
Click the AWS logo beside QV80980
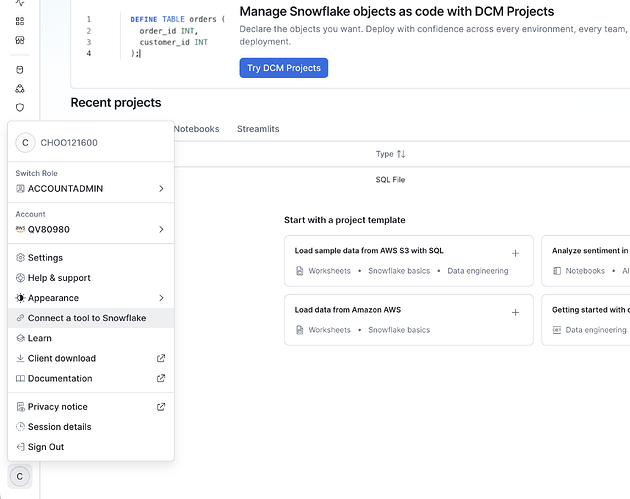[20, 229]
